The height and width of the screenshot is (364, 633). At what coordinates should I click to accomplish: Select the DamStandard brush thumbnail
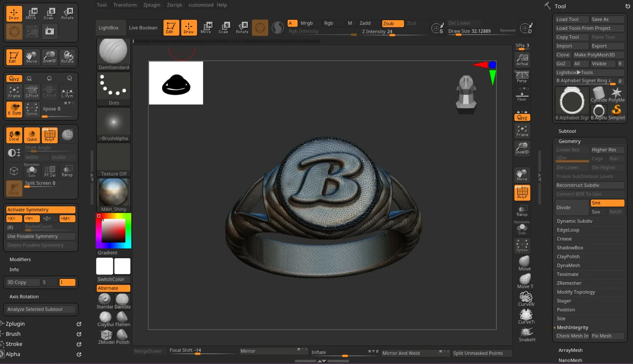coord(113,54)
